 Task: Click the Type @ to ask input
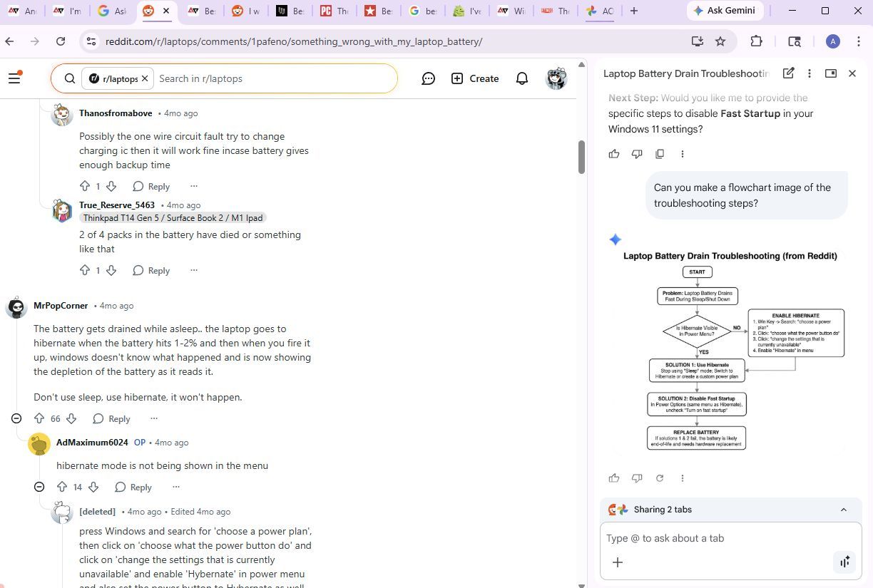point(730,538)
